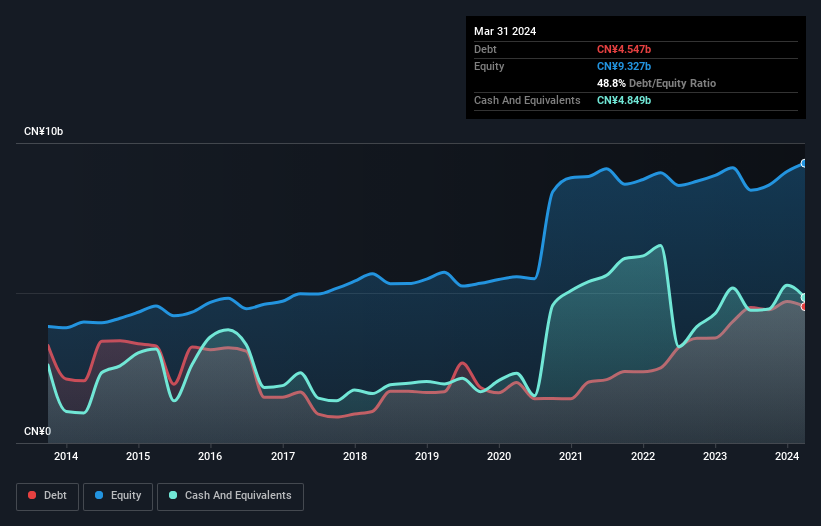Select the red Debt endpoint marker
This screenshot has width=821, height=526.
pos(804,307)
